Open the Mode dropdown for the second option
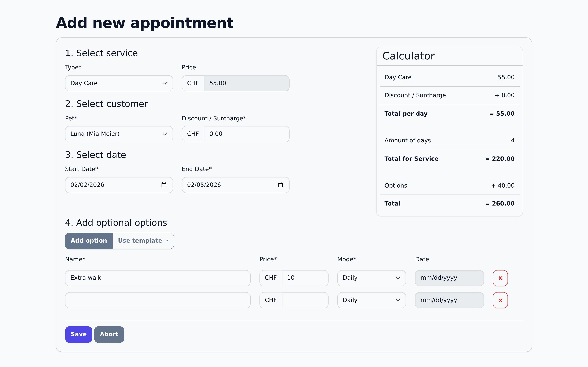588x367 pixels. tap(371, 300)
